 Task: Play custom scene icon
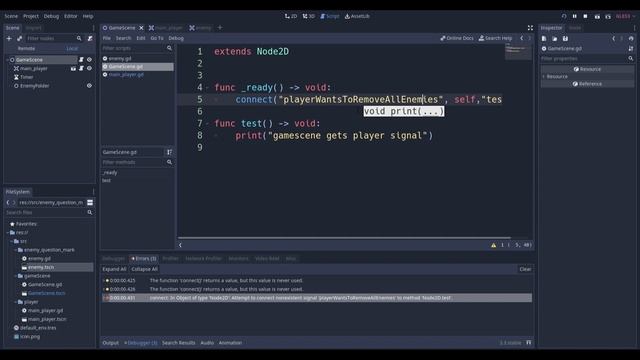pyautogui.click(x=608, y=16)
